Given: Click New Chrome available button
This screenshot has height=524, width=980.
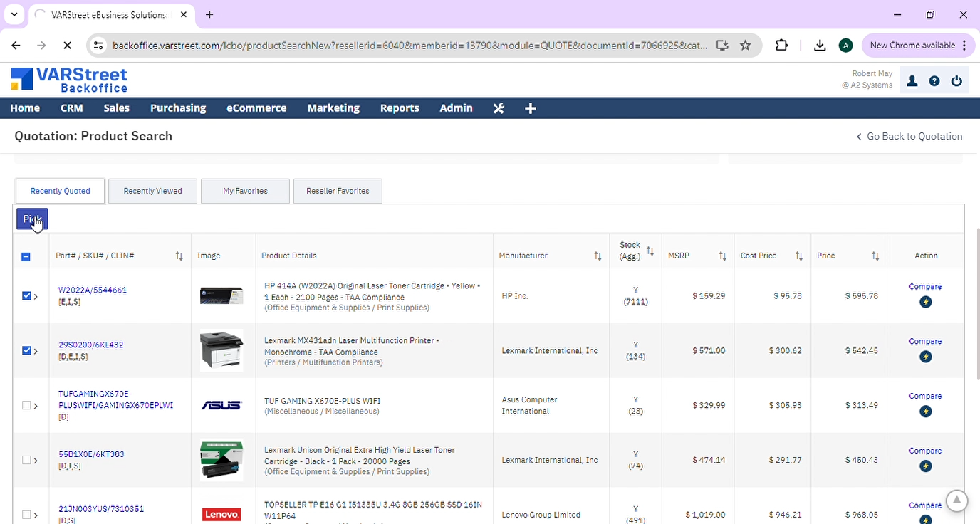Looking at the screenshot, I should click(x=917, y=45).
